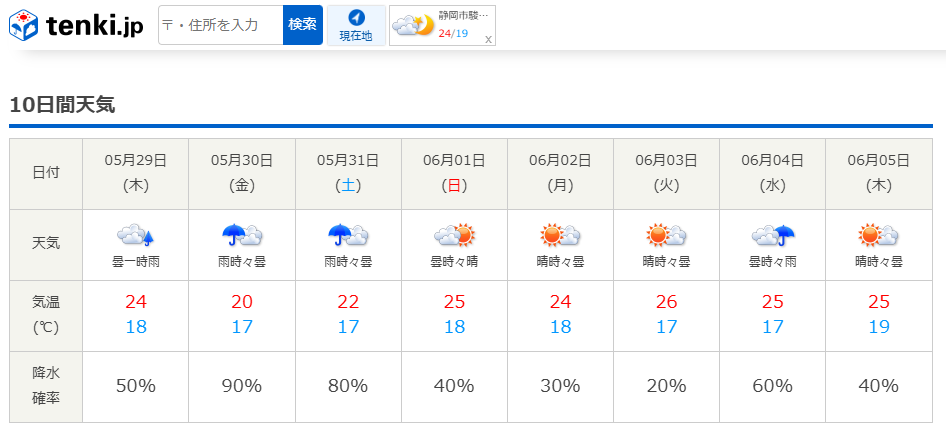The height and width of the screenshot is (426, 946).
Task: Click the 90% precipitation probability cell
Action: tap(242, 386)
